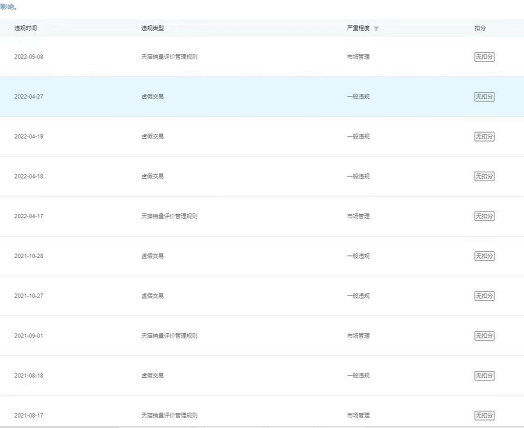
Task: Select the date 2021-09-01
Action: [x=29, y=336]
